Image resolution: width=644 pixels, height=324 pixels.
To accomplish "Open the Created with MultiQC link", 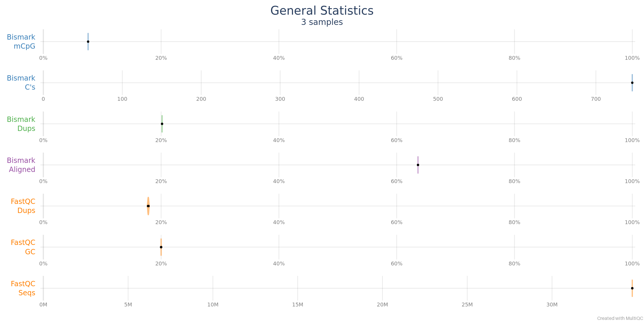I will [620, 318].
